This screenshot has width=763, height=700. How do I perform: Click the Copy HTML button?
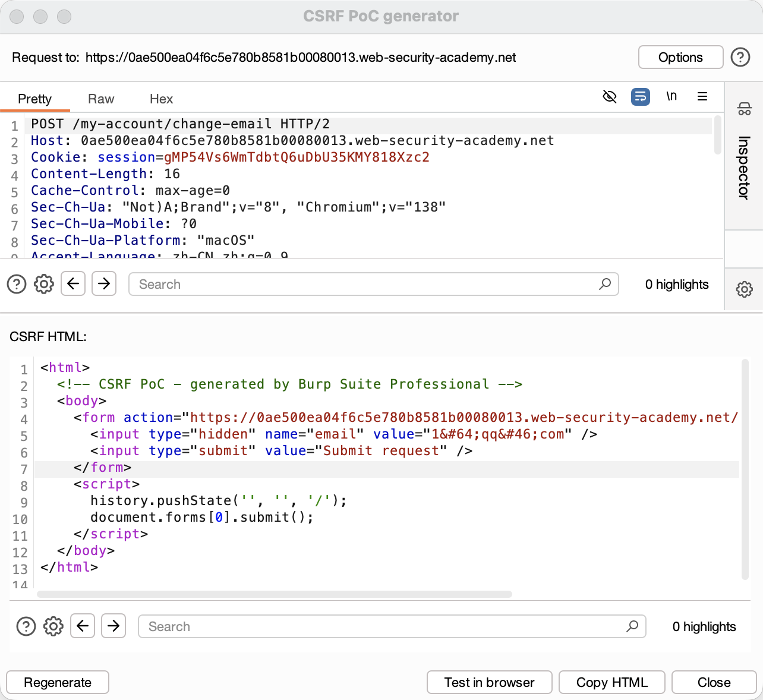coord(612,682)
